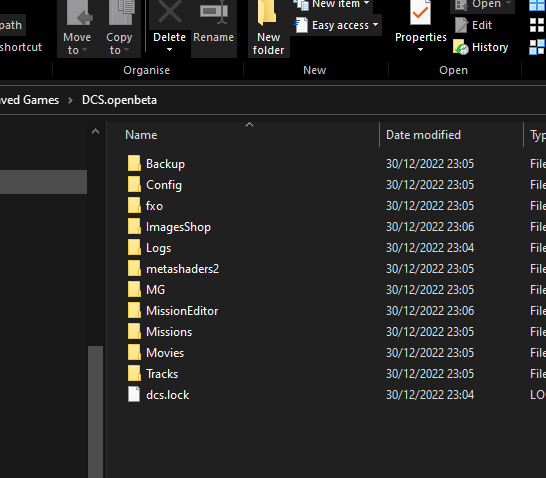Open the Properties checkmark icon
546x478 pixels.
pos(420,13)
